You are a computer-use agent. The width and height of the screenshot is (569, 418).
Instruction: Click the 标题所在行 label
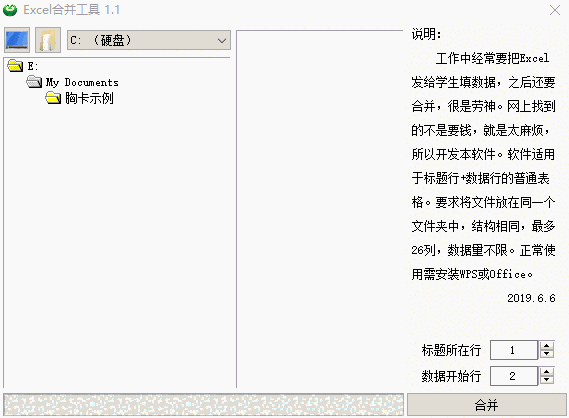click(451, 350)
